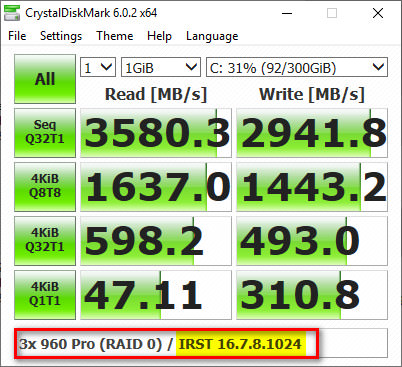Click the 4KiB Q32T1 write result 493.0
The height and width of the screenshot is (367, 402).
(x=312, y=241)
